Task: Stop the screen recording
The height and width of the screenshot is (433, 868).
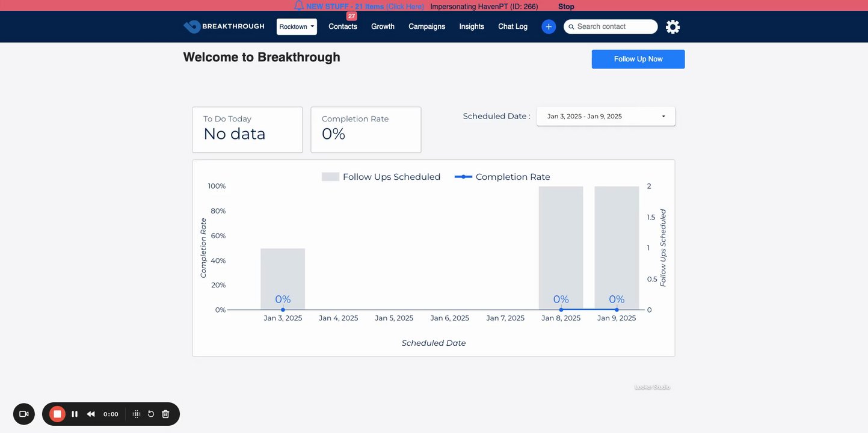Action: coord(57,414)
